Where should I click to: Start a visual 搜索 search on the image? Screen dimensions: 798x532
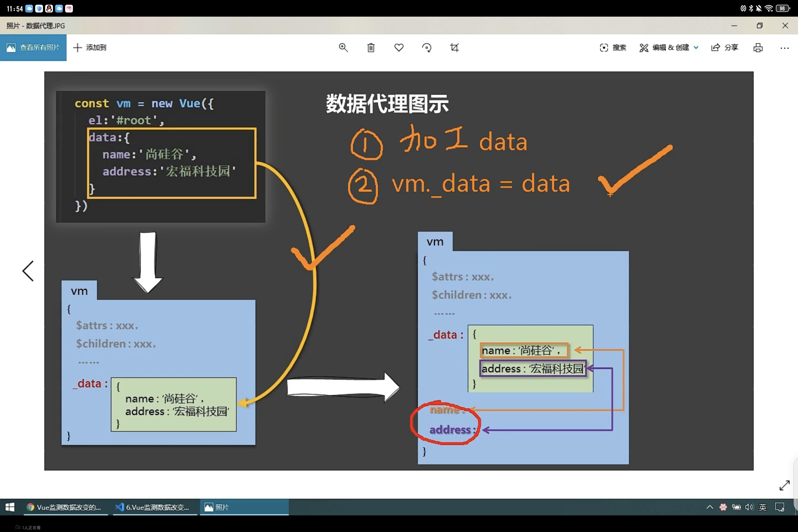coord(613,47)
